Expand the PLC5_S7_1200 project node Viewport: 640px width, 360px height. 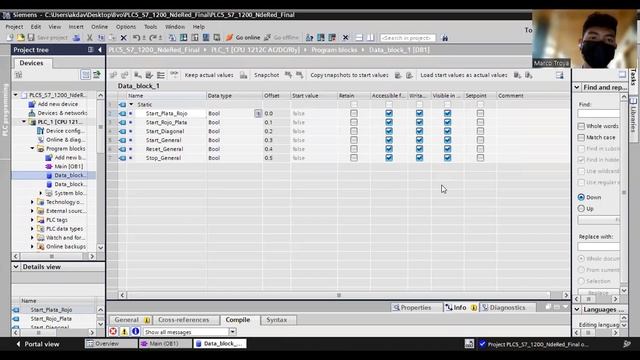click(16, 95)
